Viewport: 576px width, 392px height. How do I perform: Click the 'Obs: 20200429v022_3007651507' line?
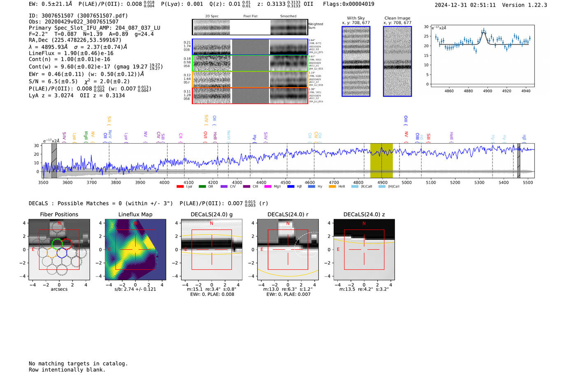74,22
